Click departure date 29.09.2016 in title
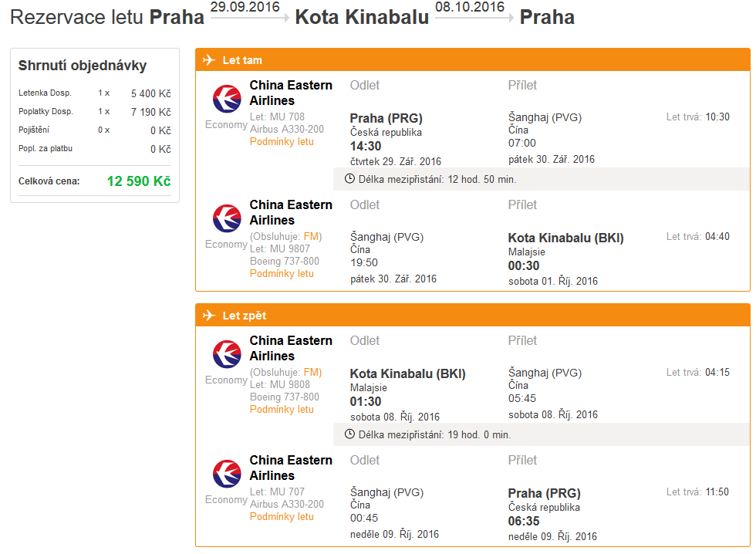Viewport: 756px width, 554px height. tap(245, 7)
